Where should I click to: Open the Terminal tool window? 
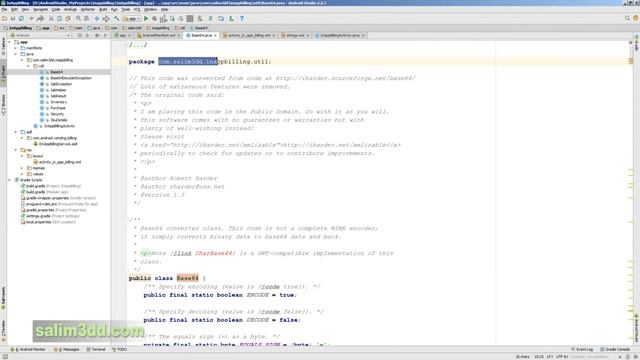click(96, 350)
